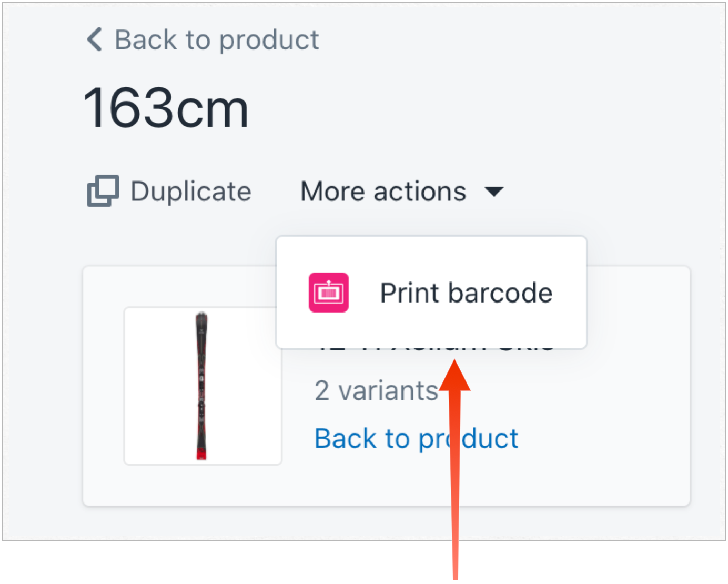Click the gray 'Back to product' breadcrumb

217,40
